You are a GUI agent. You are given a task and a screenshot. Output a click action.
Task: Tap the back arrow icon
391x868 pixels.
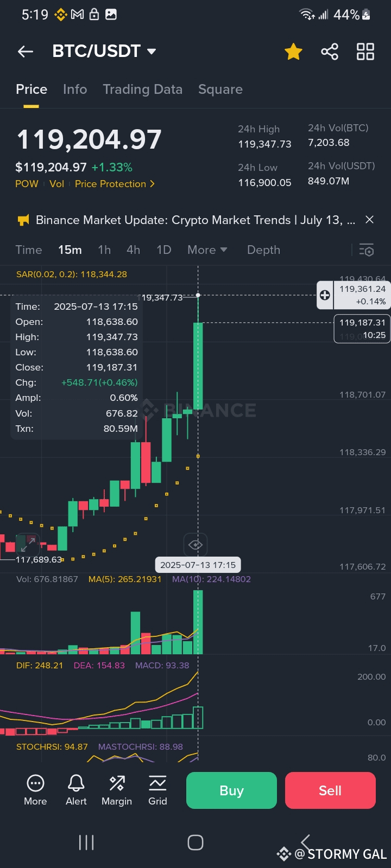tap(26, 52)
